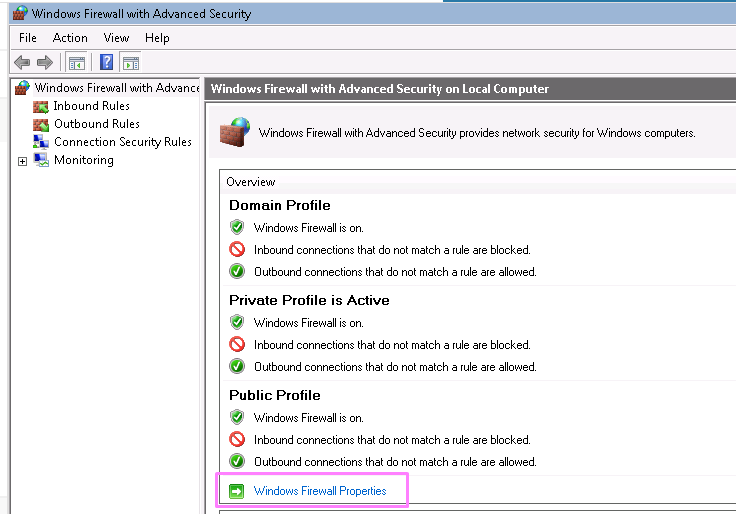
Task: Click the Forward arrow toolbar icon
Action: pyautogui.click(x=45, y=62)
